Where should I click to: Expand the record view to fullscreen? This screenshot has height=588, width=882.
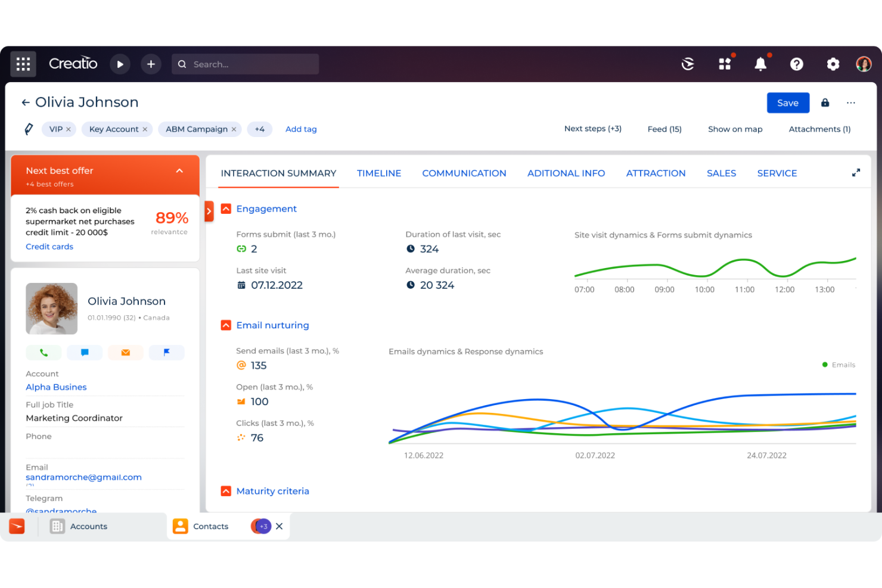click(856, 172)
